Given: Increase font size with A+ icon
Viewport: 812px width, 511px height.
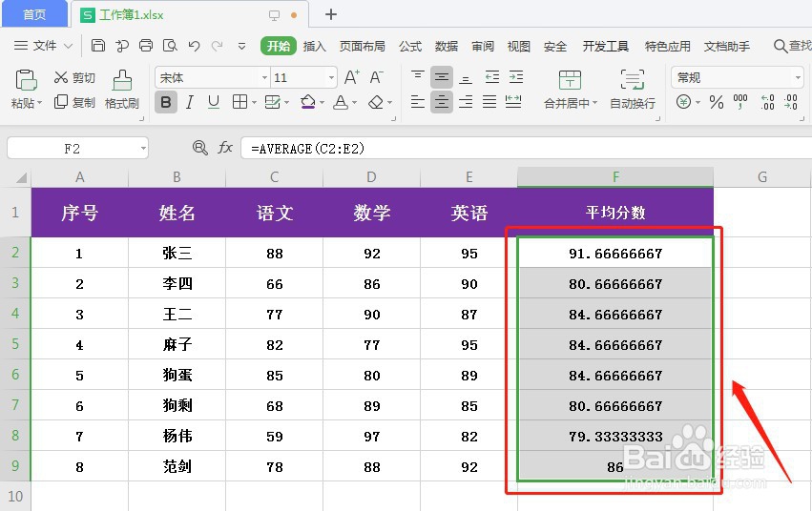Looking at the screenshot, I should [x=352, y=77].
